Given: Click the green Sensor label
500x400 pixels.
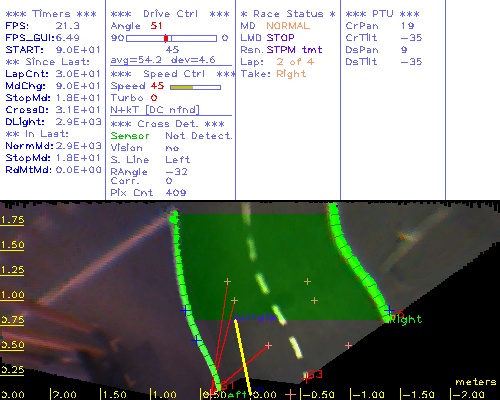Looking at the screenshot, I should point(130,136).
